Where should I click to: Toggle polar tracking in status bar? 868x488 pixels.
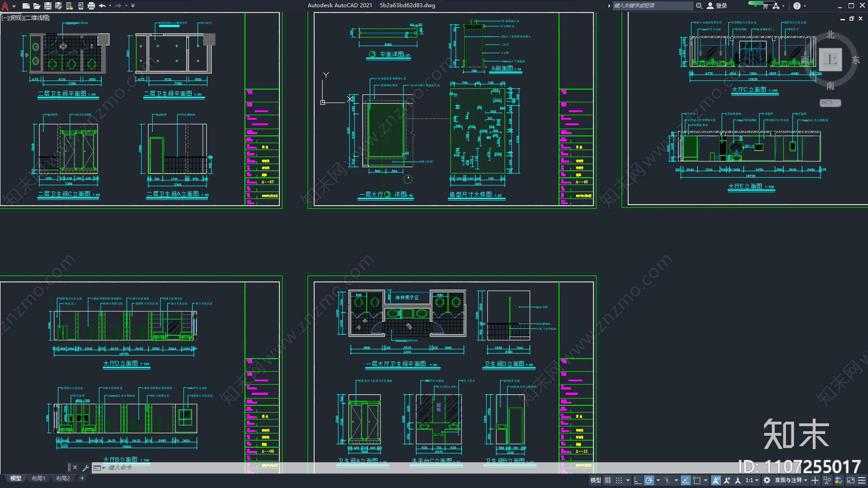coord(649,480)
